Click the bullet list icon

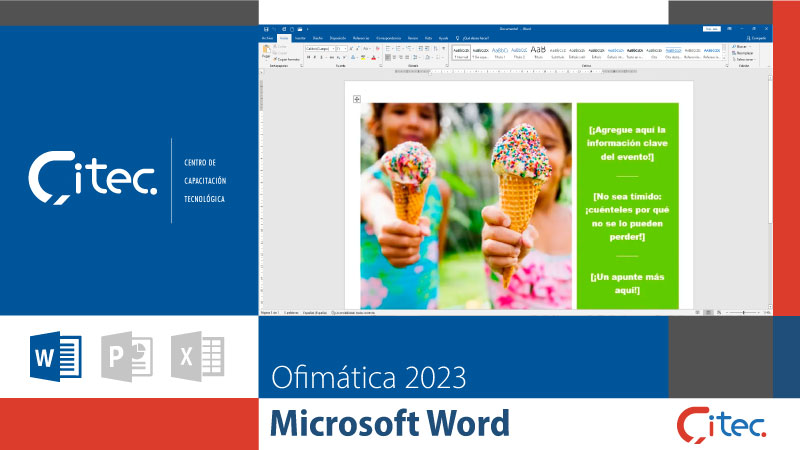pyautogui.click(x=386, y=47)
